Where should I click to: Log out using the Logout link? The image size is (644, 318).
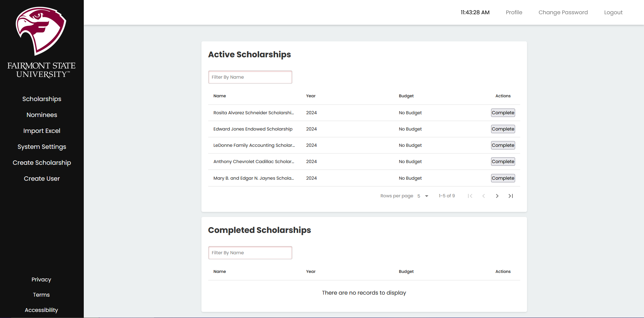613,13
